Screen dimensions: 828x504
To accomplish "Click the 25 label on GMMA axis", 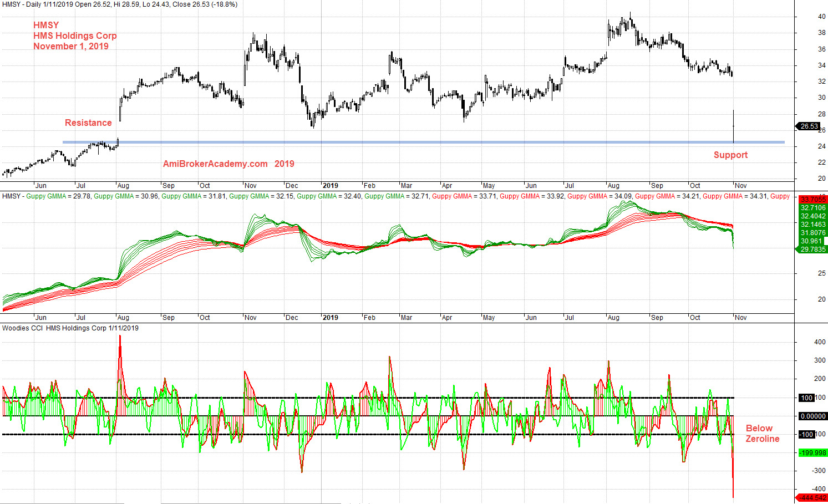I will click(821, 273).
